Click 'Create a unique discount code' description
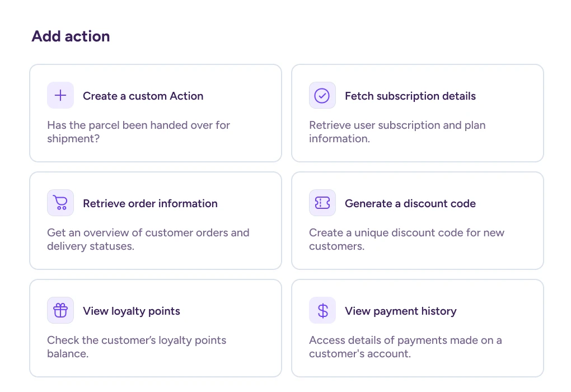 pos(407,239)
